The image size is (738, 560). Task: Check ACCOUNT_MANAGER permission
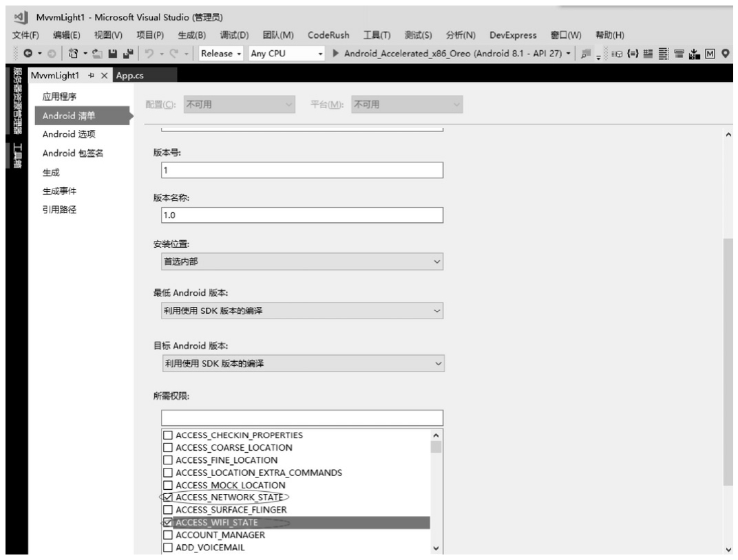click(168, 535)
